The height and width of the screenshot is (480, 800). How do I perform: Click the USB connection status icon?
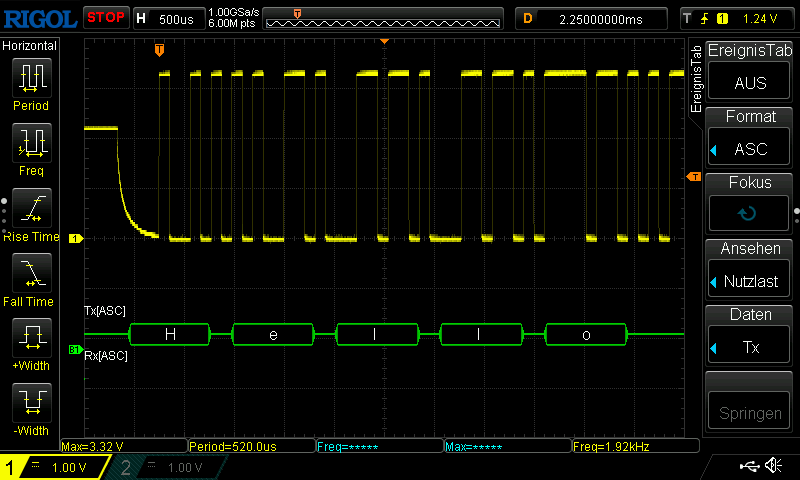pyautogui.click(x=749, y=465)
